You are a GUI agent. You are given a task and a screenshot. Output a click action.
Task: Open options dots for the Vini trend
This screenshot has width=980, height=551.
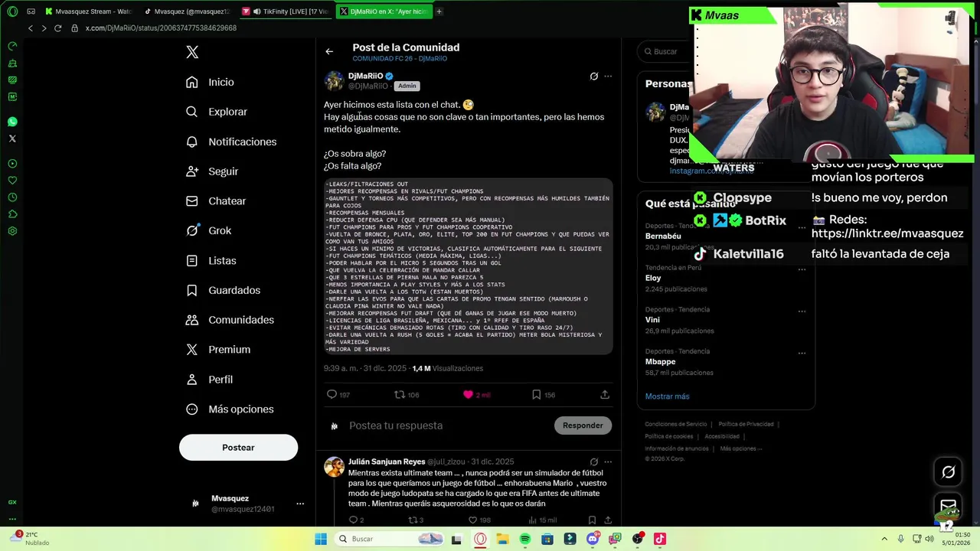coord(802,311)
